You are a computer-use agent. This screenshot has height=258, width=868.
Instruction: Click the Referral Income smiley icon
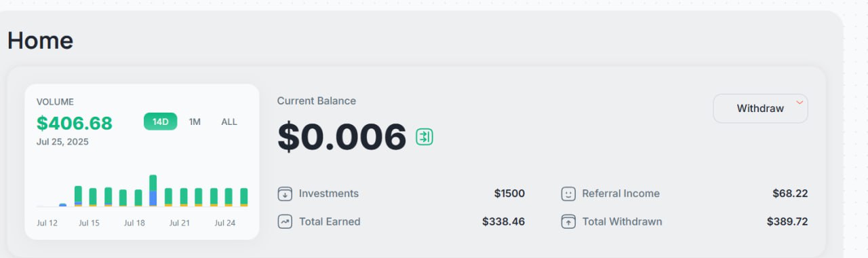(x=568, y=194)
